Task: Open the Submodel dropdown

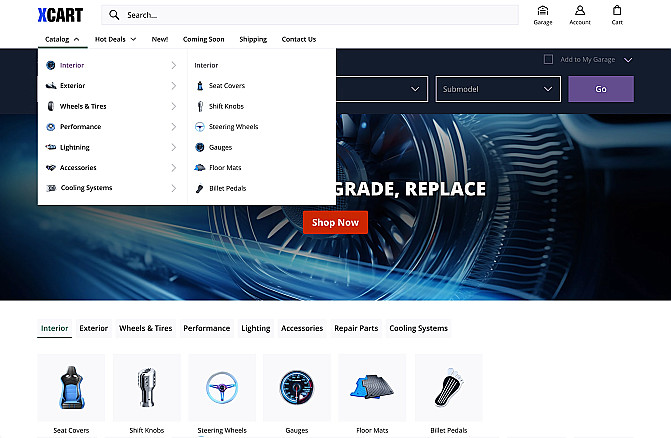Action: point(498,89)
